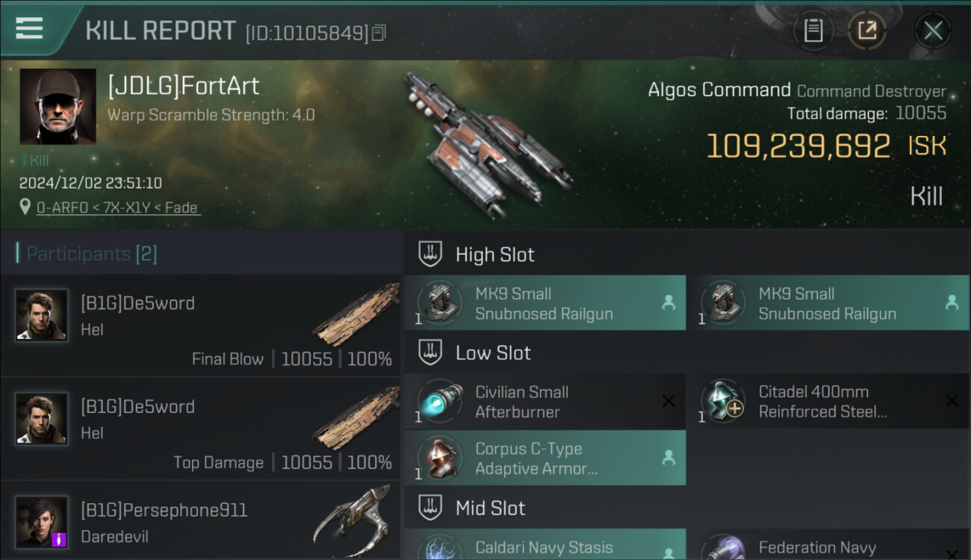Open the clipboard report icon

pyautogui.click(x=813, y=31)
